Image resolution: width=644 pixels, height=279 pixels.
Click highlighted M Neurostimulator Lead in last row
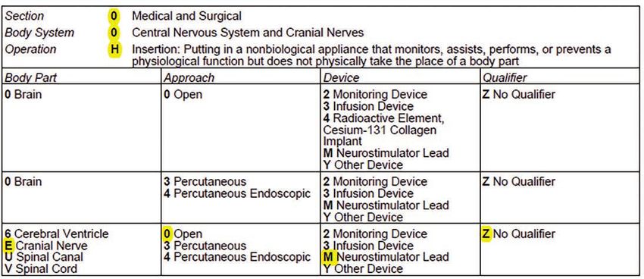coord(386,257)
